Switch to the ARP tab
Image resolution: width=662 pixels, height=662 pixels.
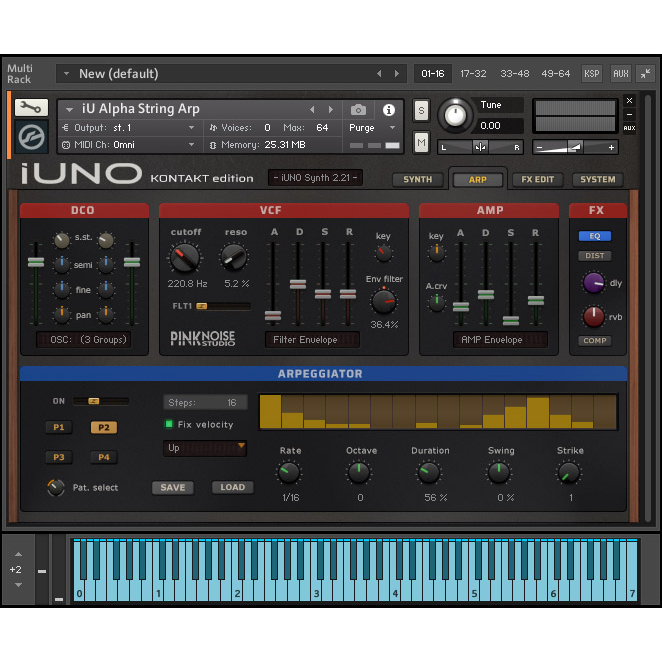click(x=478, y=179)
